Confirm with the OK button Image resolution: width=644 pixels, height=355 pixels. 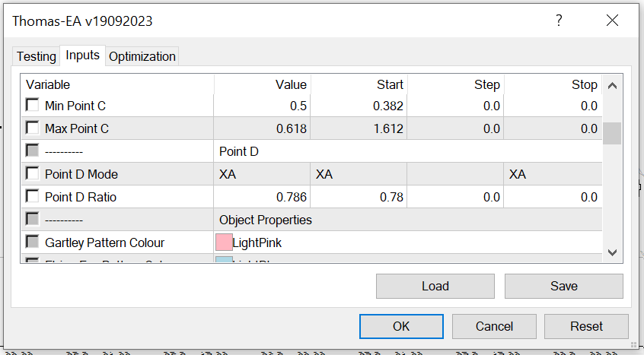401,326
